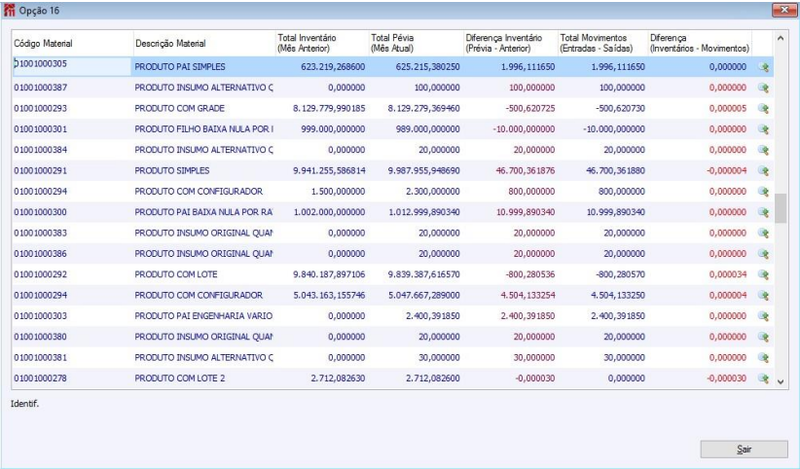Select PRODUTO COM GRADE description cell
The image size is (800, 469).
click(203, 109)
